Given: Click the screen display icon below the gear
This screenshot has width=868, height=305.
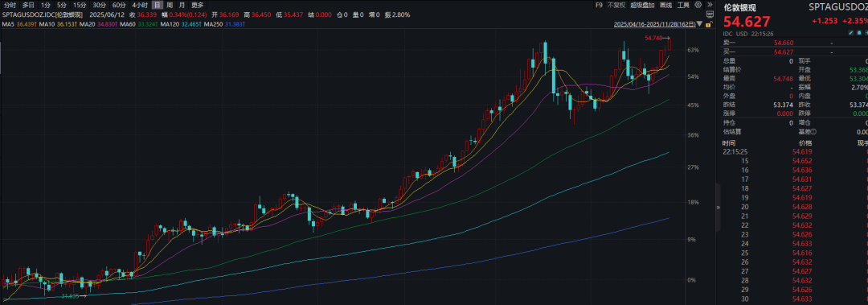Looking at the screenshot, I should [x=710, y=14].
